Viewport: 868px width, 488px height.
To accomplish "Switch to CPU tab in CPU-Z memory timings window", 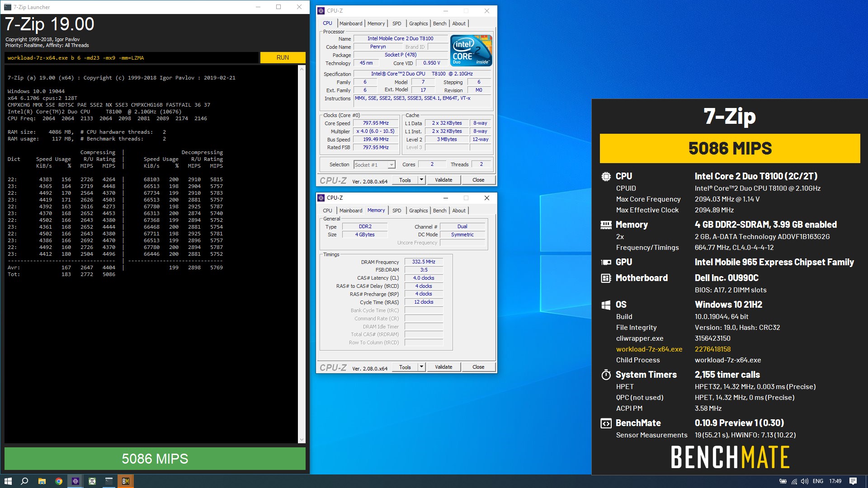I will pos(327,211).
